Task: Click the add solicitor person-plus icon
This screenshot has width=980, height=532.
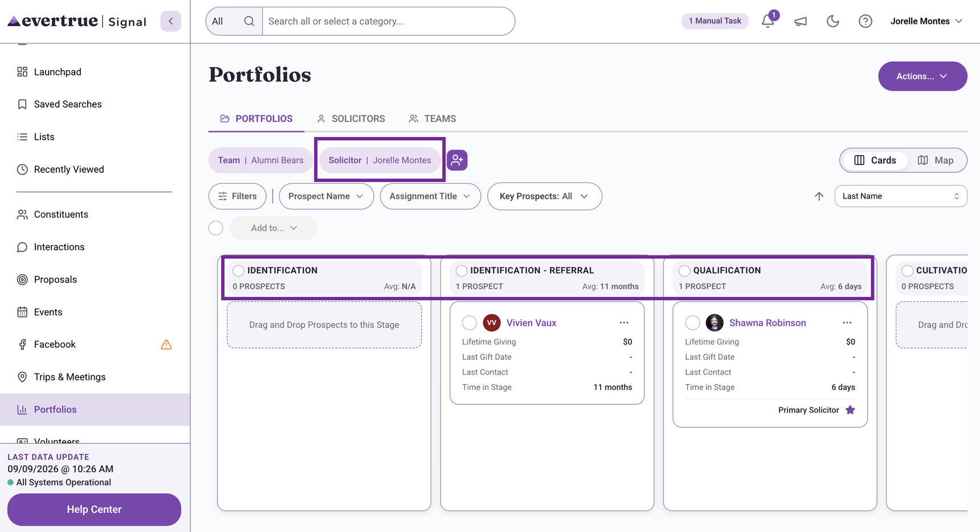Action: (x=457, y=160)
